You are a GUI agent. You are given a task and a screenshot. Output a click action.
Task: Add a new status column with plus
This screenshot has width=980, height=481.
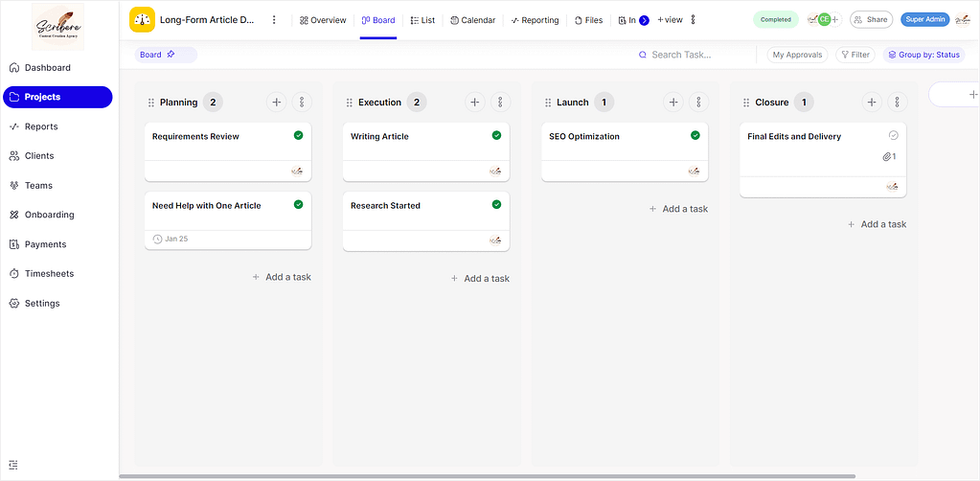point(972,95)
